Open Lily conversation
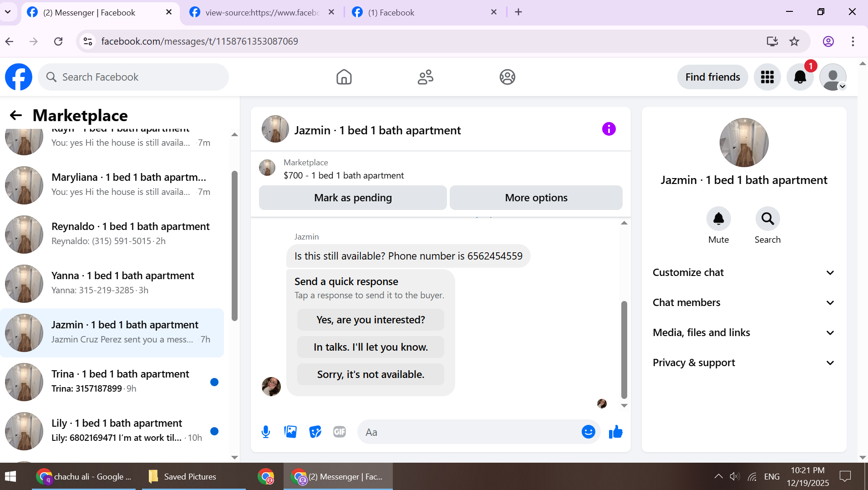This screenshot has height=490, width=868. [x=112, y=430]
